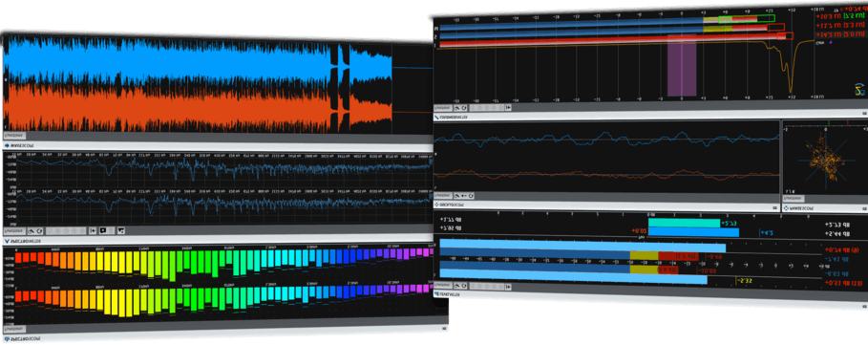Click the blue-yellow logo in LoudnessMeter panel
The width and height of the screenshot is (868, 345).
click(859, 90)
